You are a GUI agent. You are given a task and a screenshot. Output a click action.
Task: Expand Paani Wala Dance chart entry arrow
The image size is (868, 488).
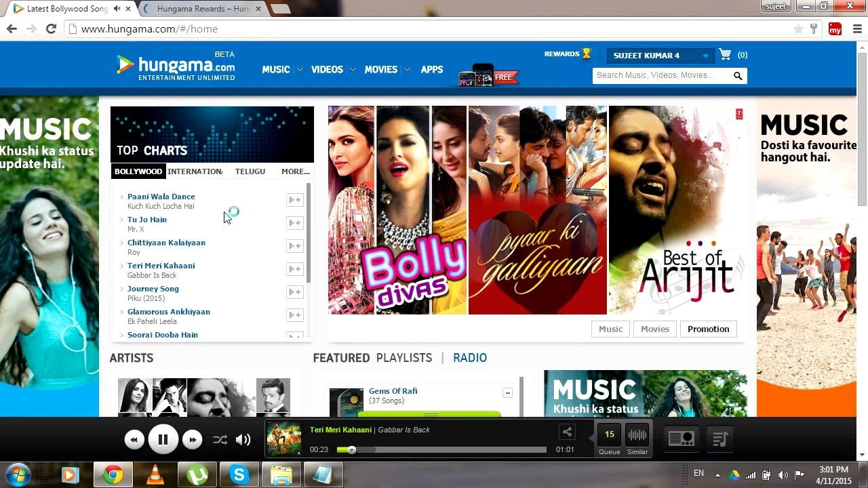(x=121, y=197)
